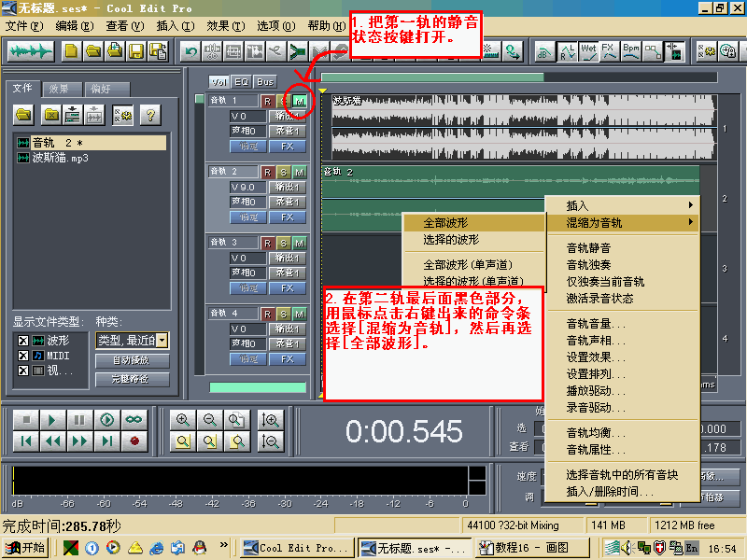Viewport: 747px width, 560px height.
Task: Click the undo arrow toolbar icon
Action: coord(191,51)
